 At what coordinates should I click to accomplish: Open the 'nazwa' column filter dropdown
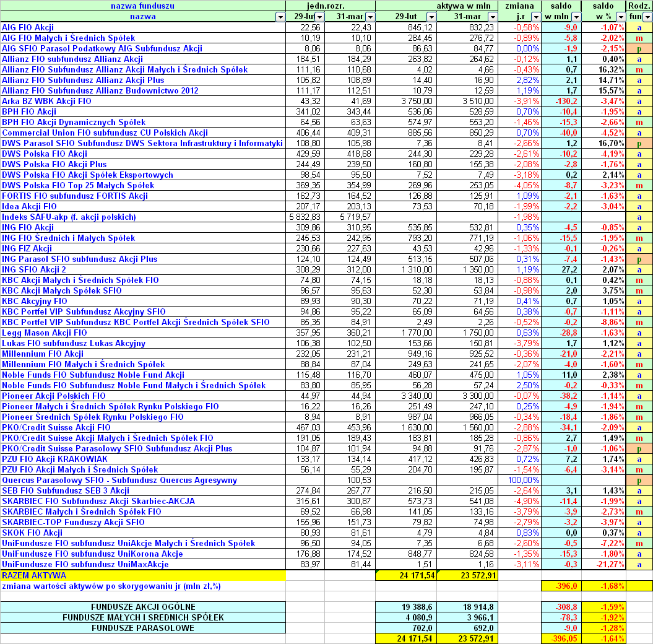click(279, 17)
